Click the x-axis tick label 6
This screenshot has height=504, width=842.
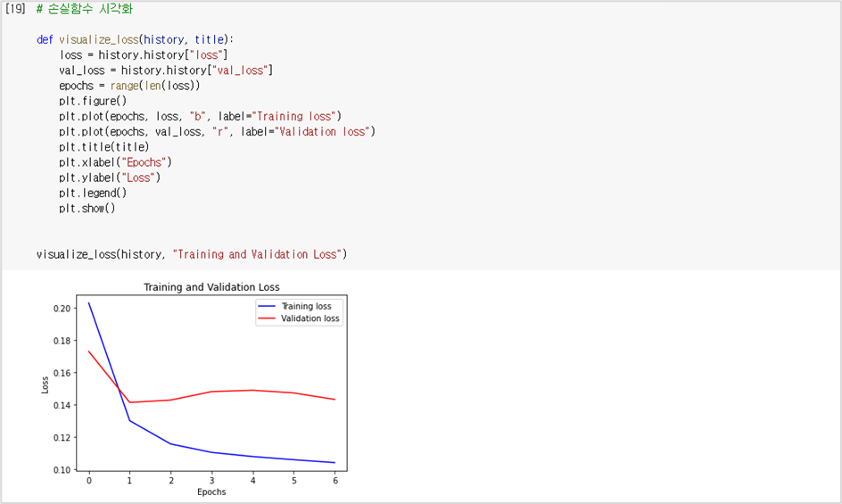click(335, 481)
